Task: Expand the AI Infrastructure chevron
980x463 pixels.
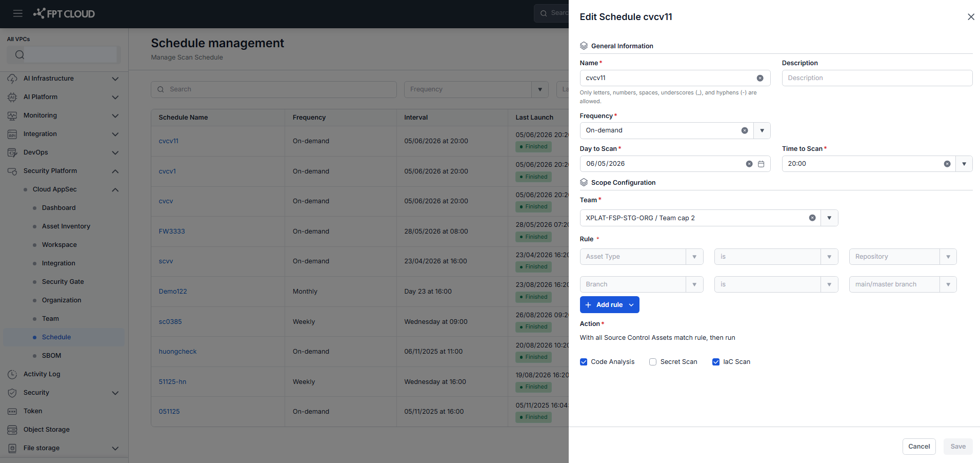Action: (x=115, y=79)
